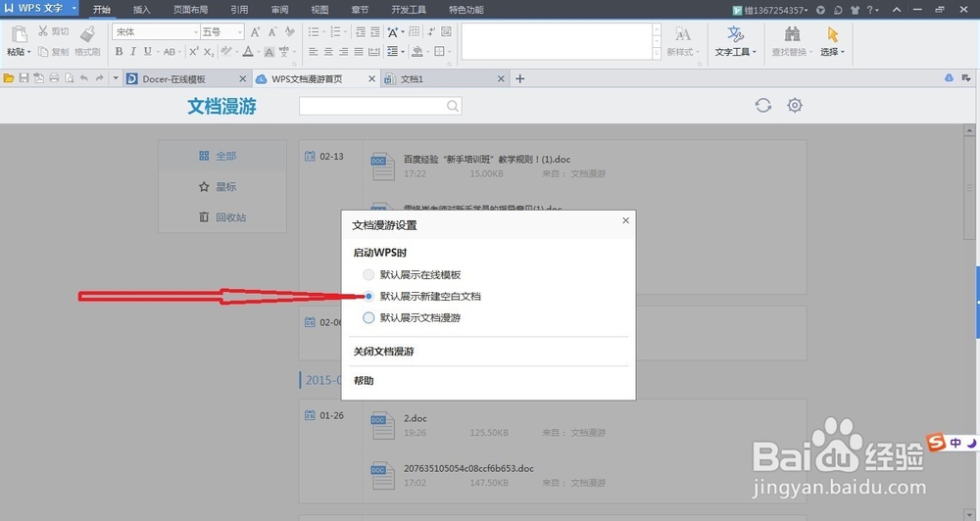Screen dimensions: 980x521
Task: Click the clear formatting icon
Action: click(x=289, y=32)
